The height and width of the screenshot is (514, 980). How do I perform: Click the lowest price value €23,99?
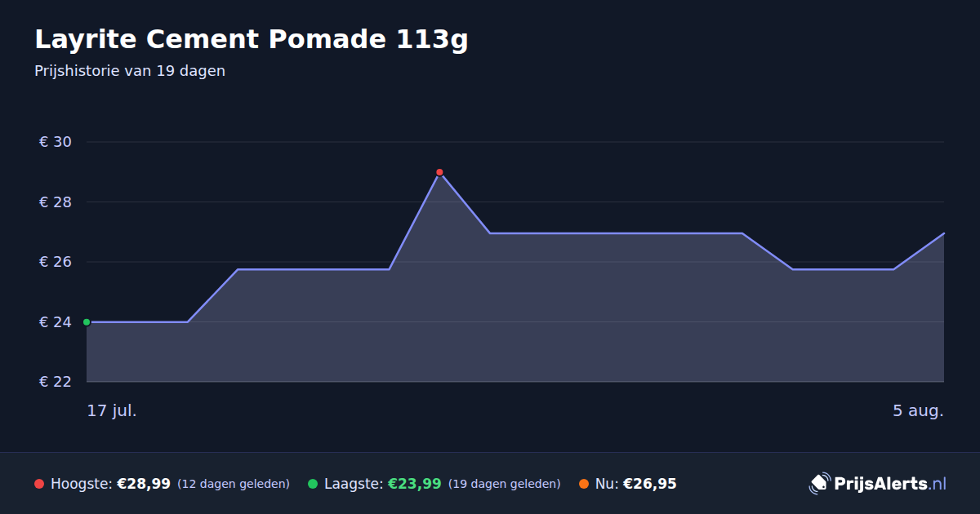pos(414,484)
